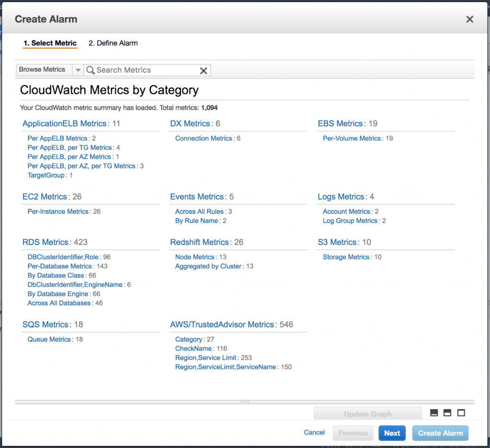Screen dimensions: 490x448
Task: Open Per AppELB Metrics link
Action: tap(57, 138)
